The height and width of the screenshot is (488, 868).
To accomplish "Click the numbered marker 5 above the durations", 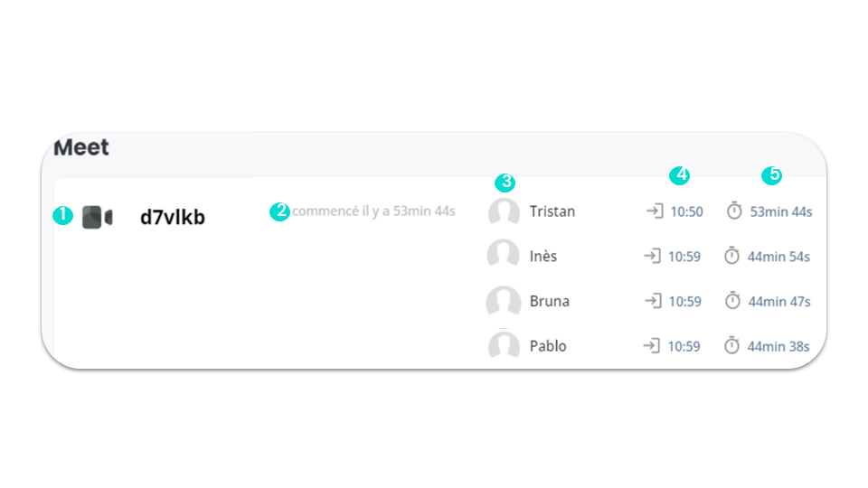I will (771, 175).
